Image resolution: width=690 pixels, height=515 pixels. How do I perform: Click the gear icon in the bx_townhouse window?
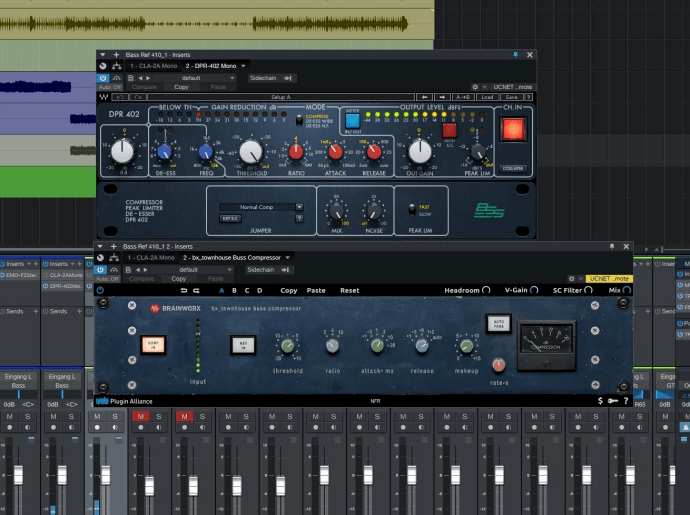571,279
